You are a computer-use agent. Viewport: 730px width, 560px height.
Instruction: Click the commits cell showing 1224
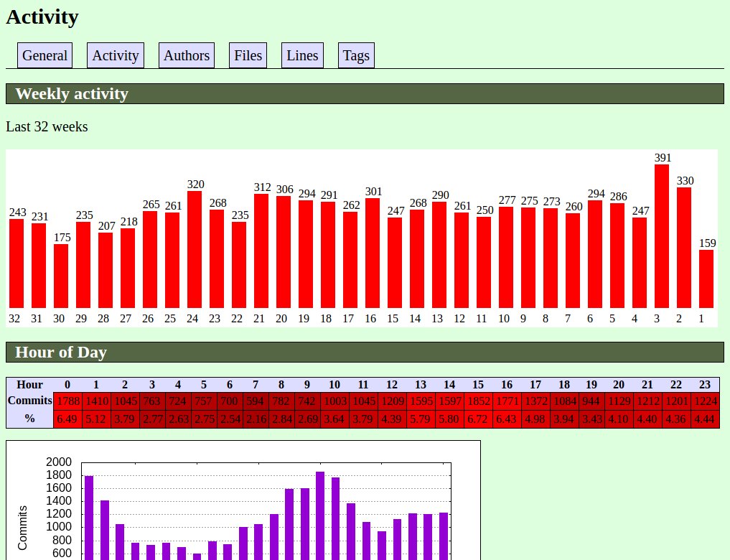click(705, 401)
